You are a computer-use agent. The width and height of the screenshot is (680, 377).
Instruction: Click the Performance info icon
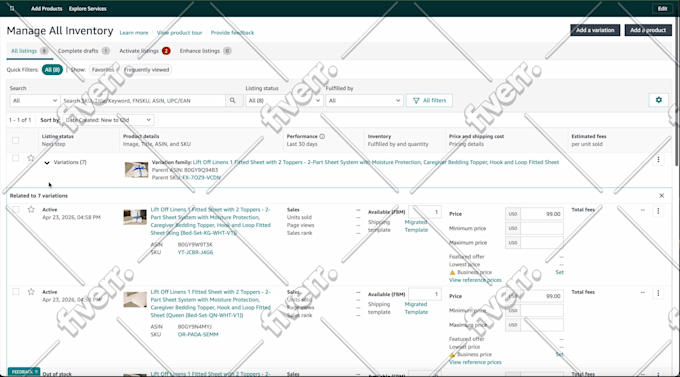[x=322, y=136]
